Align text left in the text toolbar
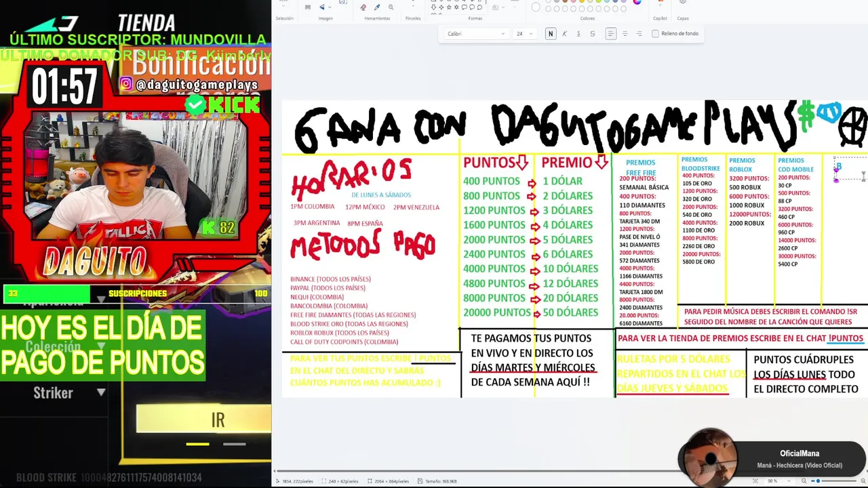 pos(611,33)
